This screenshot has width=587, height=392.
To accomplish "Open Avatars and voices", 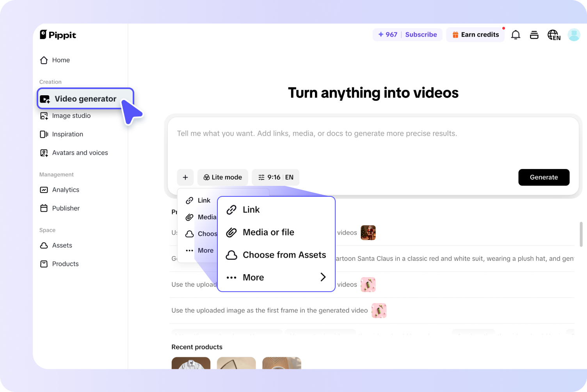I will click(x=80, y=153).
